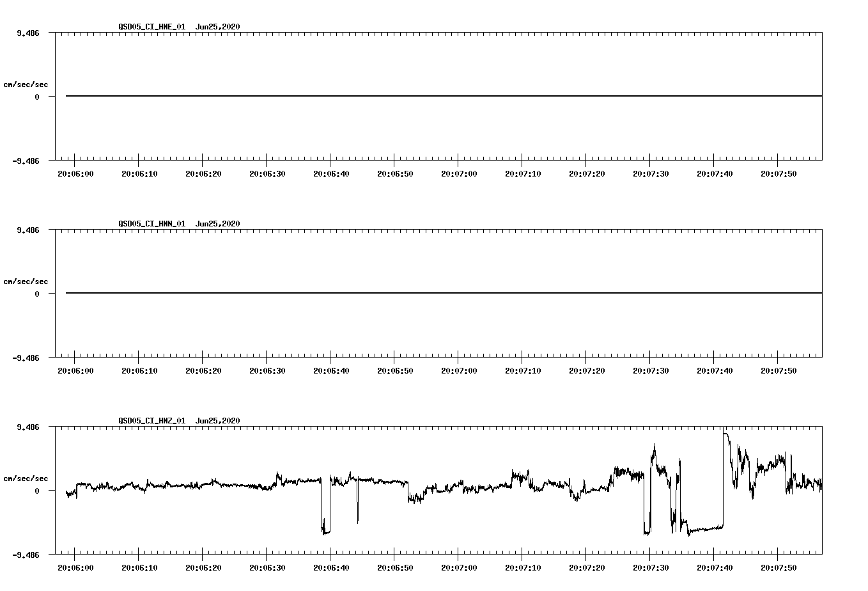Click 20:07:10 time label under HNZ plot
The height and width of the screenshot is (591, 868).
523,567
